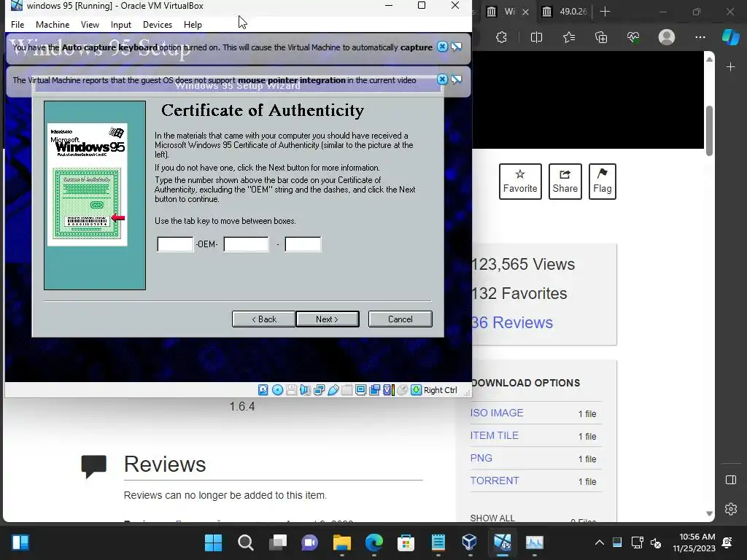Open the Machine menu

click(x=53, y=25)
